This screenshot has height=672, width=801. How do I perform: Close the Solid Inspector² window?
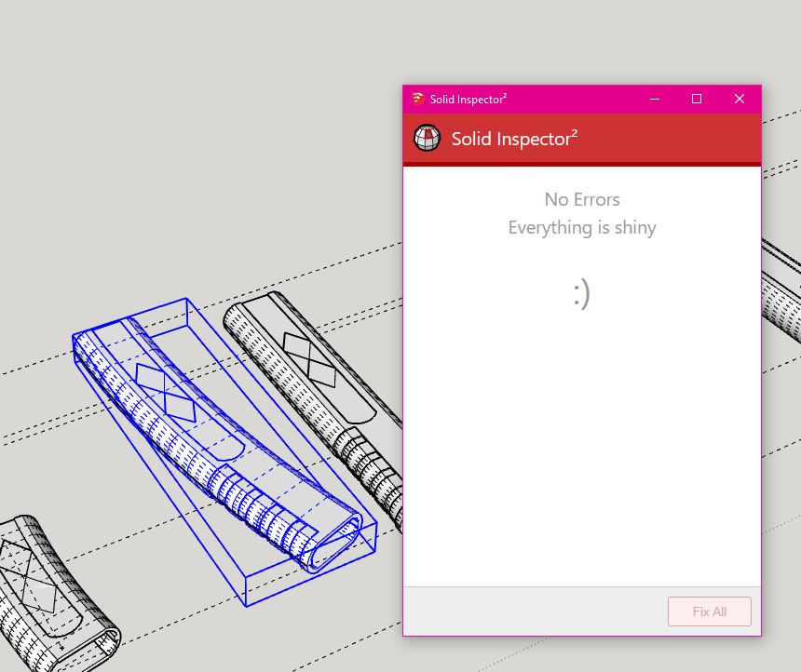click(739, 99)
